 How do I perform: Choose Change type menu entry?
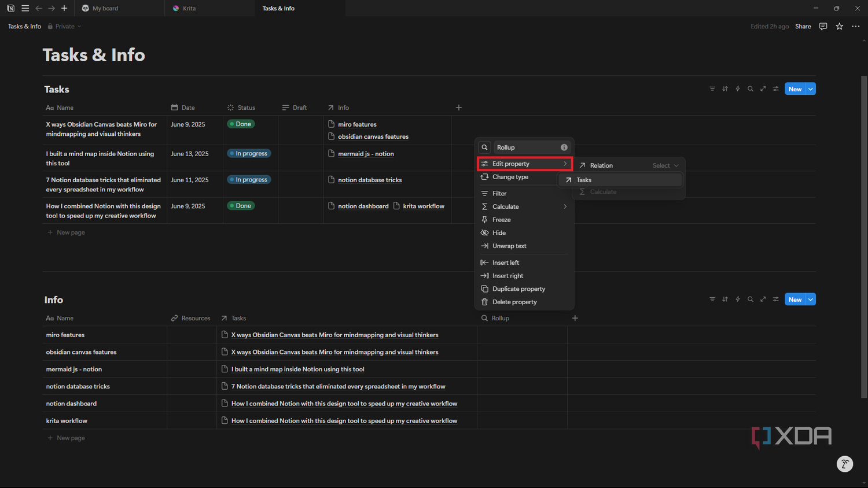[x=524, y=177]
